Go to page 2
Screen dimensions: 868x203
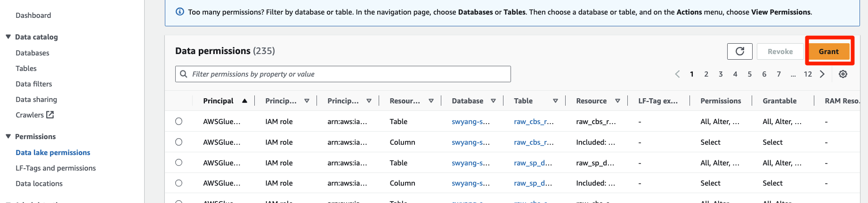coord(706,74)
